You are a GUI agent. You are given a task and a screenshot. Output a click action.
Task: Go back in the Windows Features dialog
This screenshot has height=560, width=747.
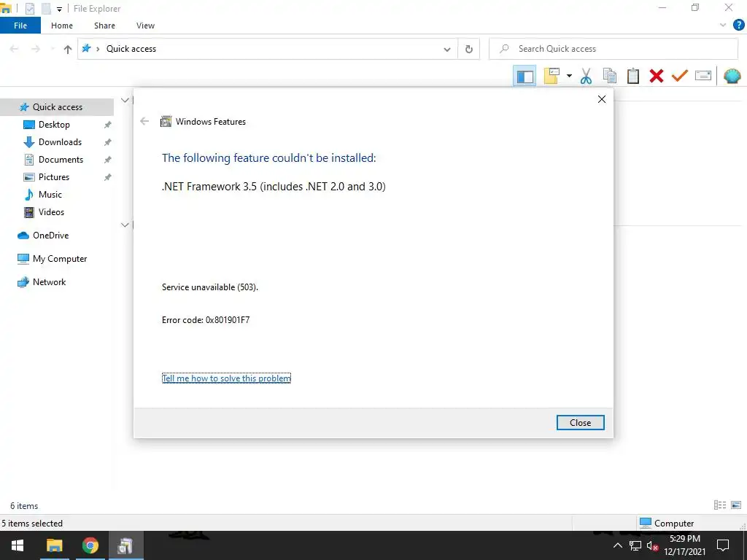145,122
